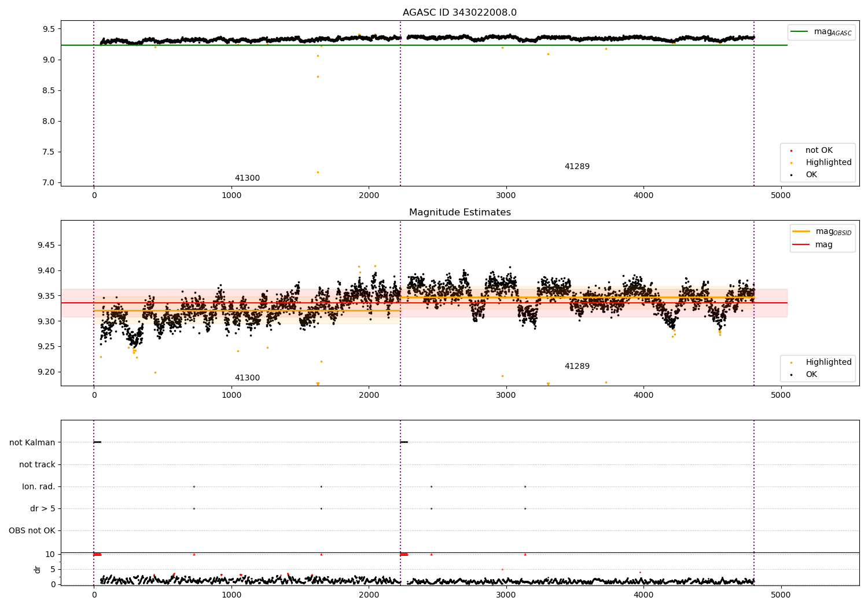Click the lowest orange outlier near 7.2 magnitude
This screenshot has width=868, height=608.
pyautogui.click(x=318, y=172)
